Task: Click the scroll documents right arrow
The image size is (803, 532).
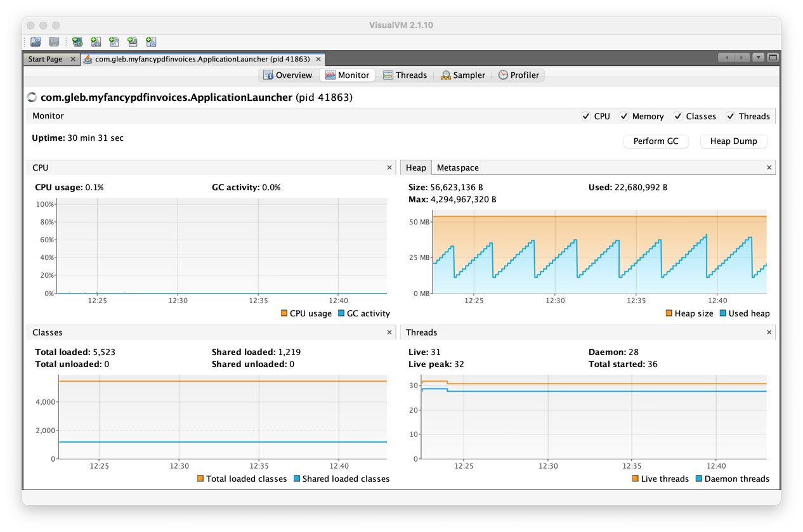Action: click(x=741, y=58)
